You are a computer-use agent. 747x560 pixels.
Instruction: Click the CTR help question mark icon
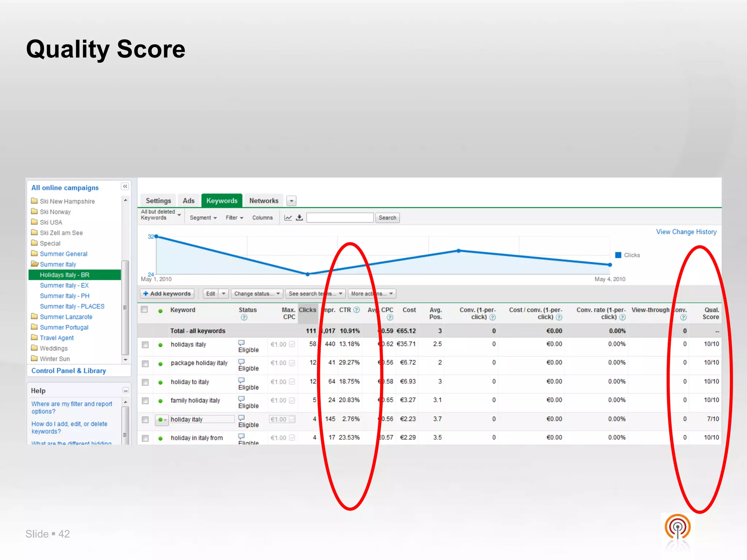coord(357,310)
